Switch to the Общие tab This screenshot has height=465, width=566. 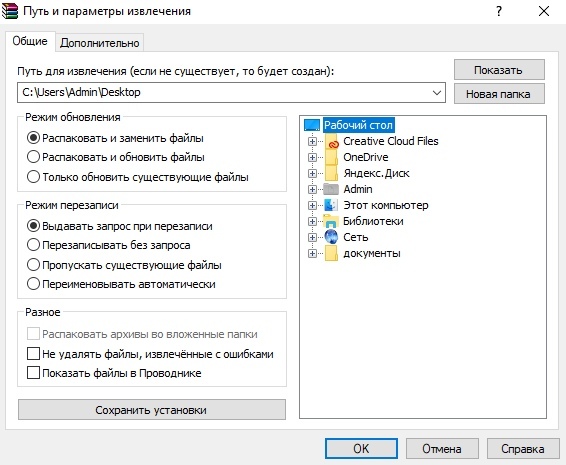coord(30,41)
